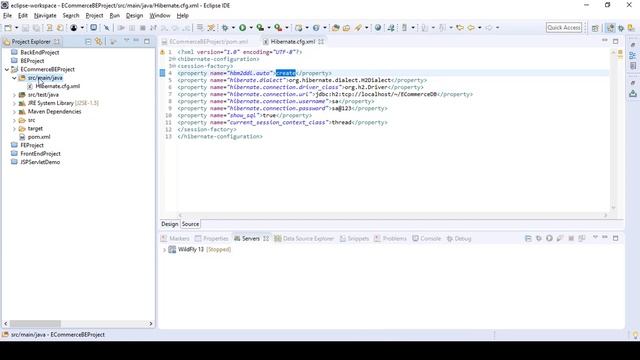The width and height of the screenshot is (640, 360).
Task: Expand the src/test/java folder node
Action: [x=14, y=95]
